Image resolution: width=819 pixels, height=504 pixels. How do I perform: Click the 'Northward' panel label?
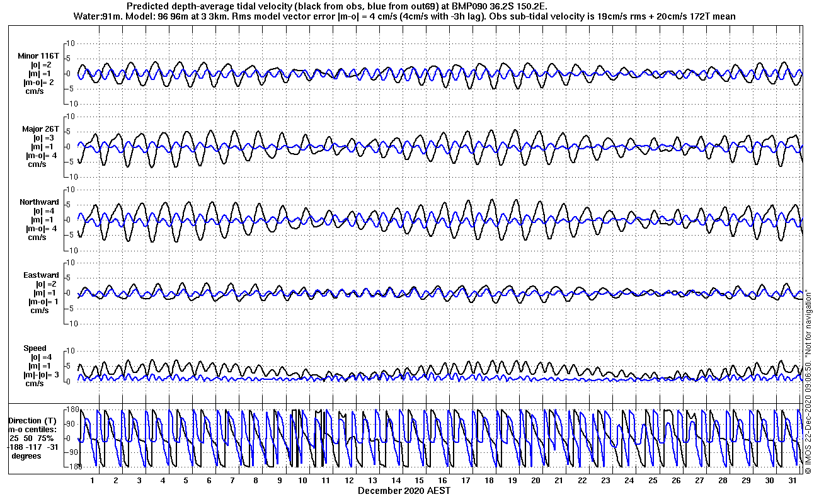pos(39,202)
